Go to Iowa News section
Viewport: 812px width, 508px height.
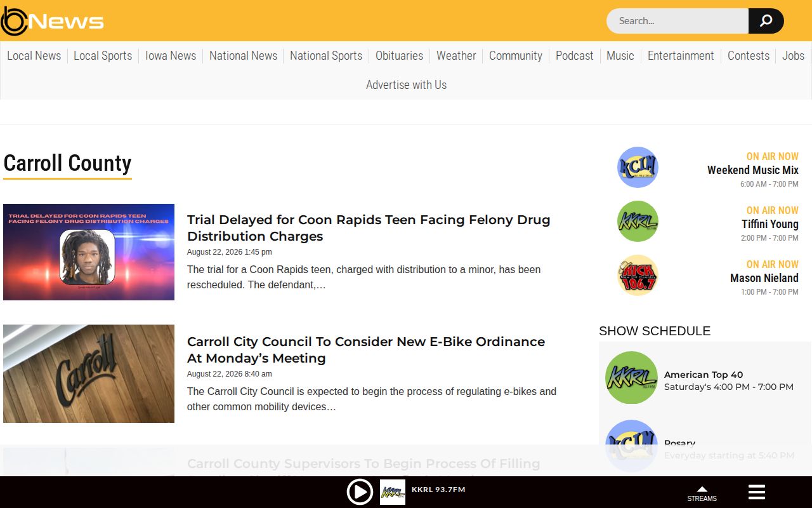(171, 56)
